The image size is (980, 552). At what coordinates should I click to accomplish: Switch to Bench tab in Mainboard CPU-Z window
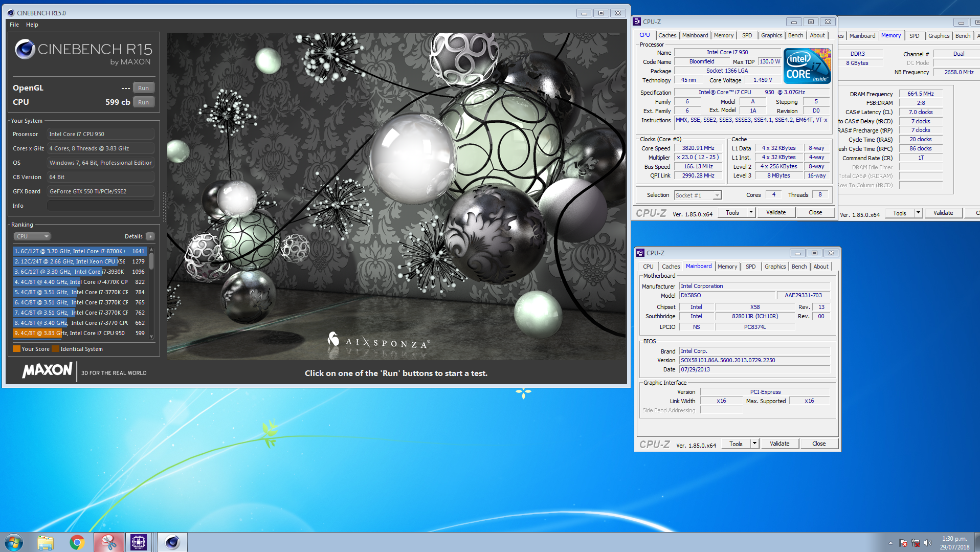[799, 267]
